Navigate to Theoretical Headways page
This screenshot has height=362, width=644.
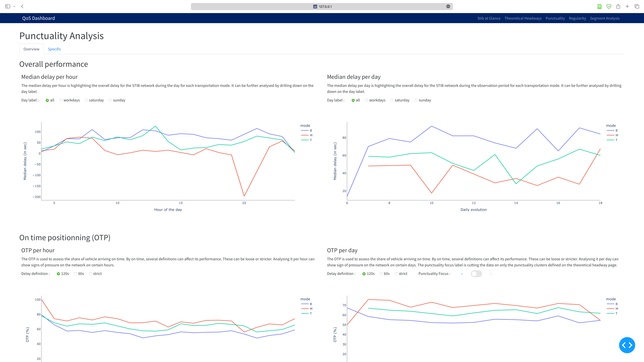tap(523, 18)
